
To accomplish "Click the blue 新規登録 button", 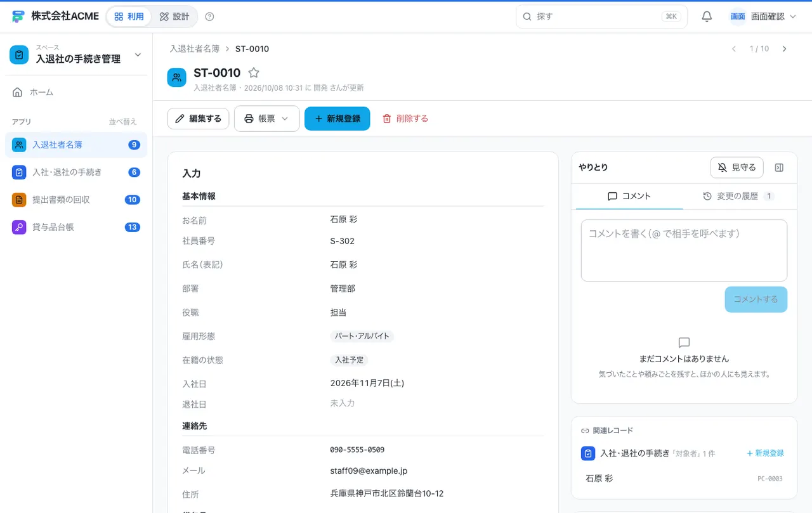I will [337, 119].
